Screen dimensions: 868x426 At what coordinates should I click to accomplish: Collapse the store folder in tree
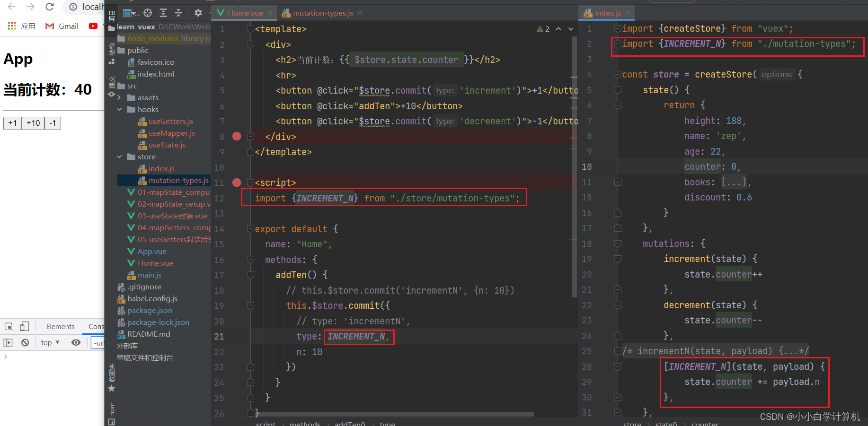click(119, 156)
